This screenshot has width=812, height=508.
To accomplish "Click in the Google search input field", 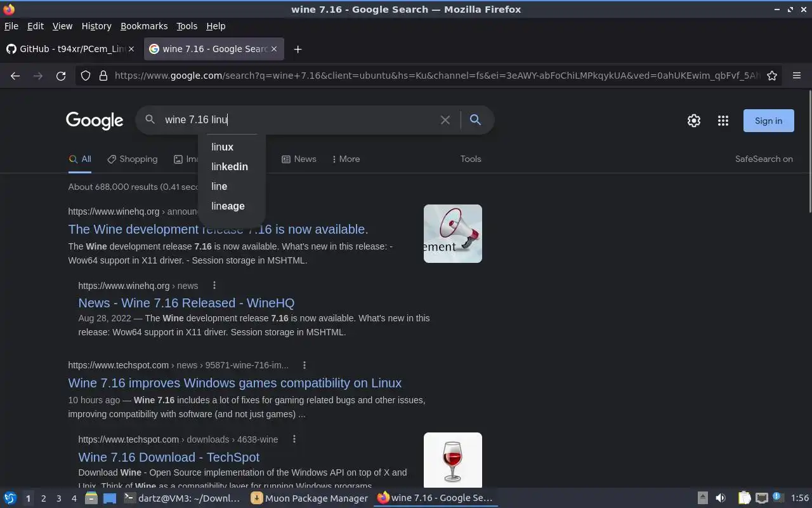I will 298,119.
